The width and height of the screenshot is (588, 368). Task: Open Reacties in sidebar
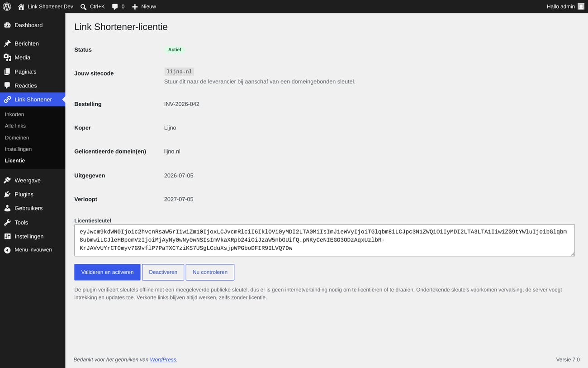click(26, 86)
